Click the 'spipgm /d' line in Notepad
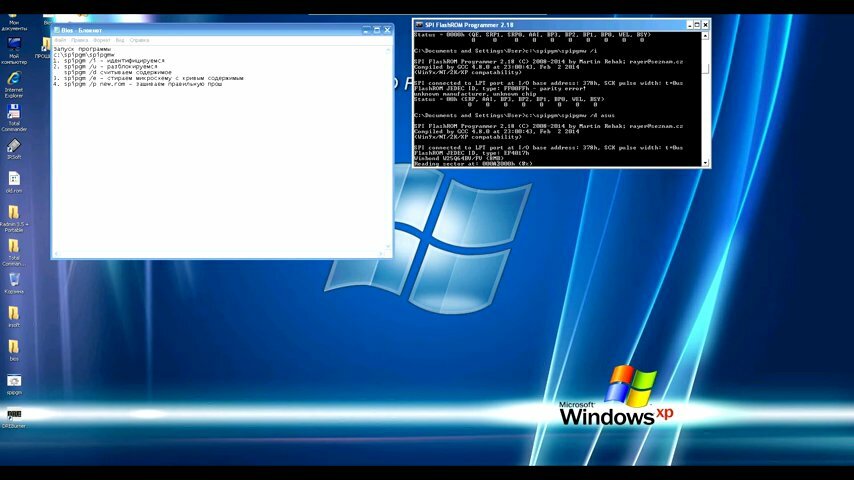This screenshot has height=480, width=854. pyautogui.click(x=118, y=72)
